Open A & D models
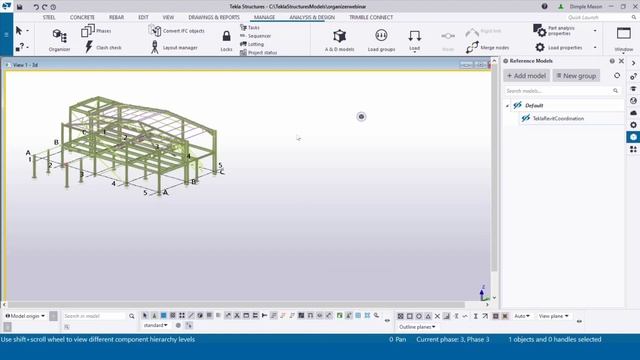 click(x=340, y=40)
